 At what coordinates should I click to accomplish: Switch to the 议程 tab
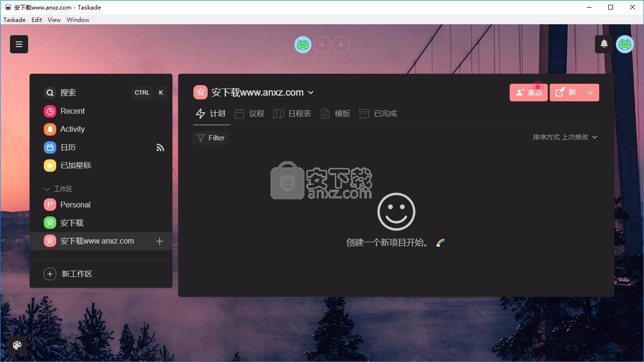coord(250,114)
